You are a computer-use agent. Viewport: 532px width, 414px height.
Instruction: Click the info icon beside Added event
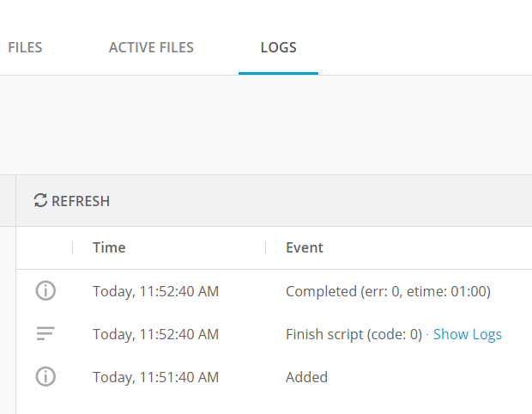(45, 376)
